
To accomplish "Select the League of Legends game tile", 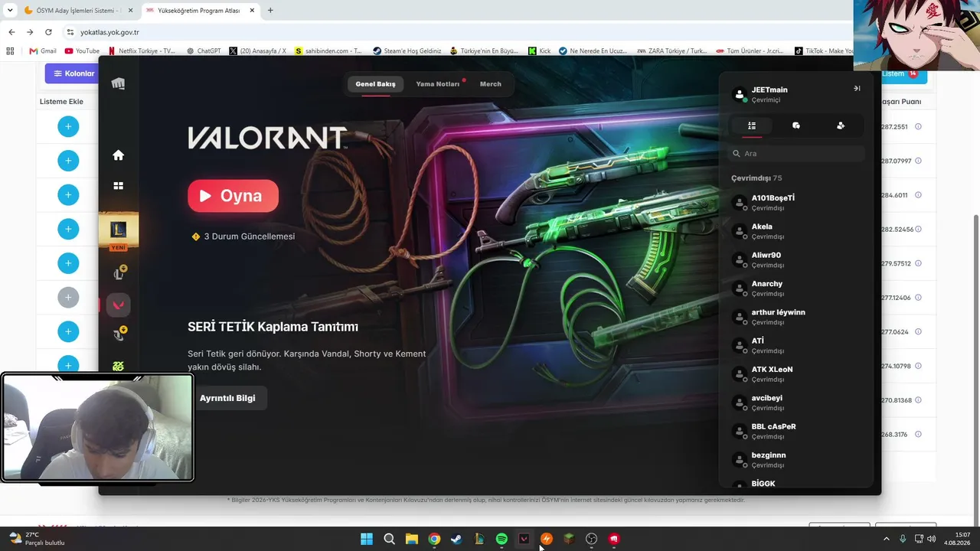I will tap(118, 230).
